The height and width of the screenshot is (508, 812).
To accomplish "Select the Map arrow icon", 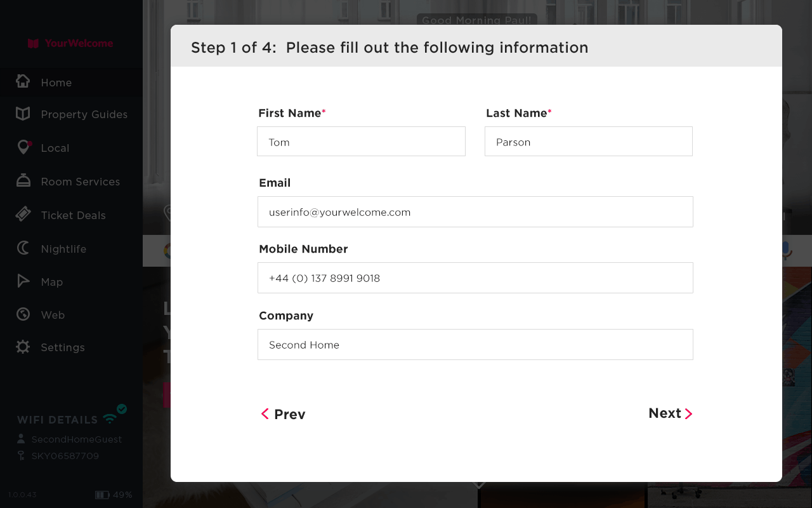I will click(x=23, y=281).
